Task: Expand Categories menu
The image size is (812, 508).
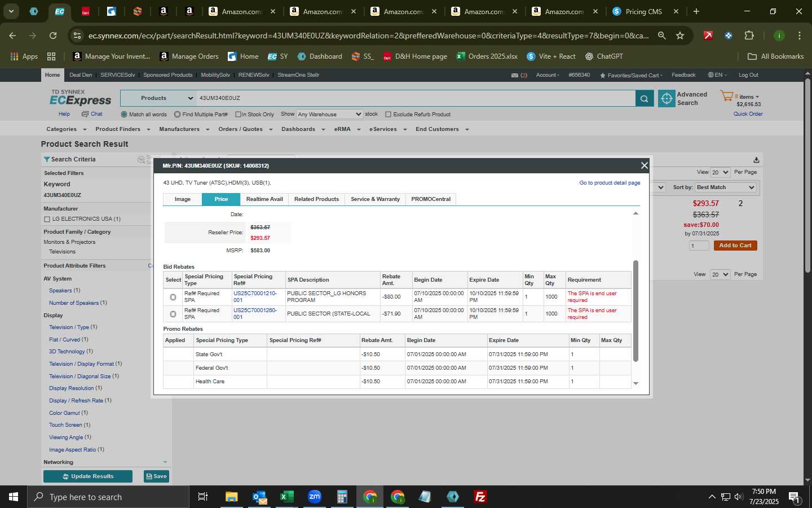Action: (66, 129)
